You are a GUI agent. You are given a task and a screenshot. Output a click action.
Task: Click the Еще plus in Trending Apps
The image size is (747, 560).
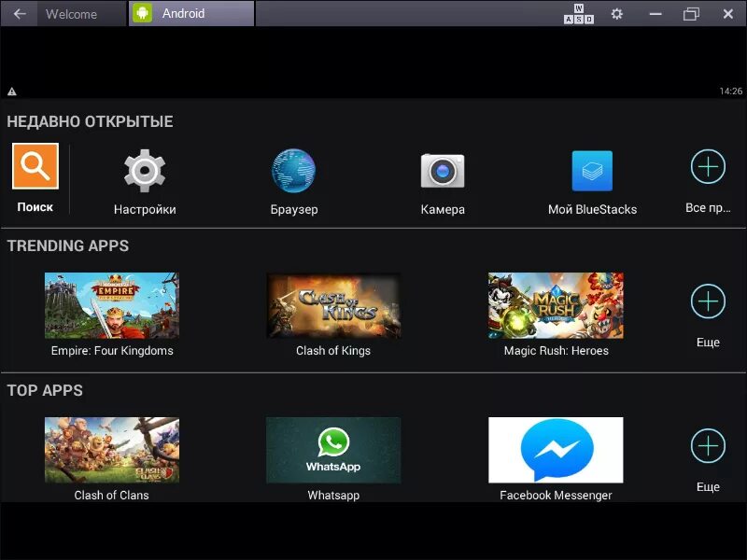tap(708, 301)
